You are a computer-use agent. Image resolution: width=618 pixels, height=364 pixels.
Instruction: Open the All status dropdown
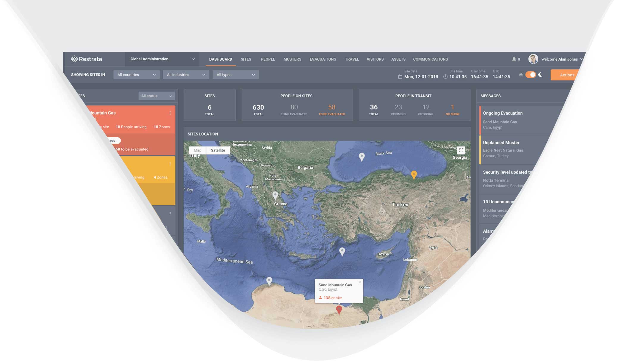pos(157,96)
